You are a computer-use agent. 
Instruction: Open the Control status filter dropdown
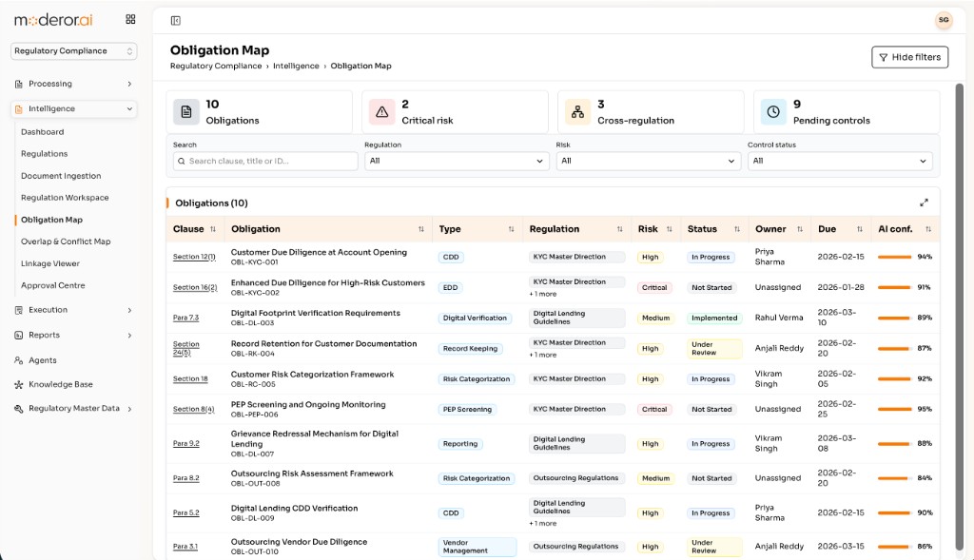pos(840,161)
